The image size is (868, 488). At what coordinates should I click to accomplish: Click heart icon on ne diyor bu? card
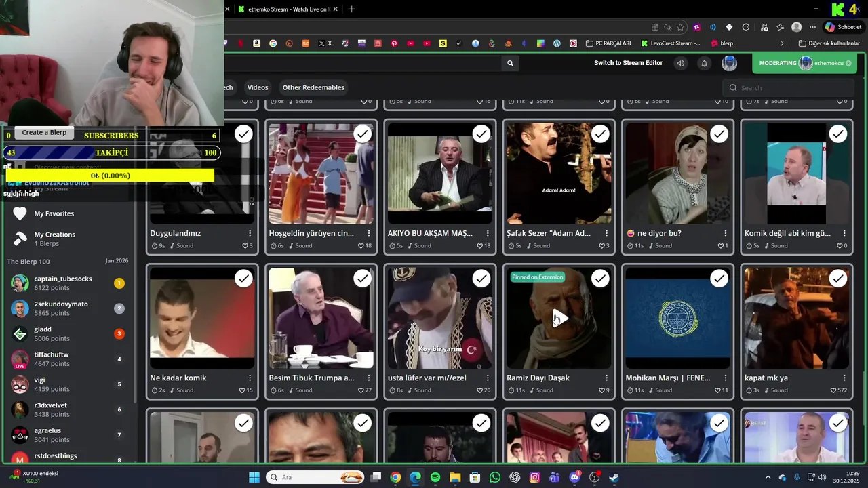(721, 246)
